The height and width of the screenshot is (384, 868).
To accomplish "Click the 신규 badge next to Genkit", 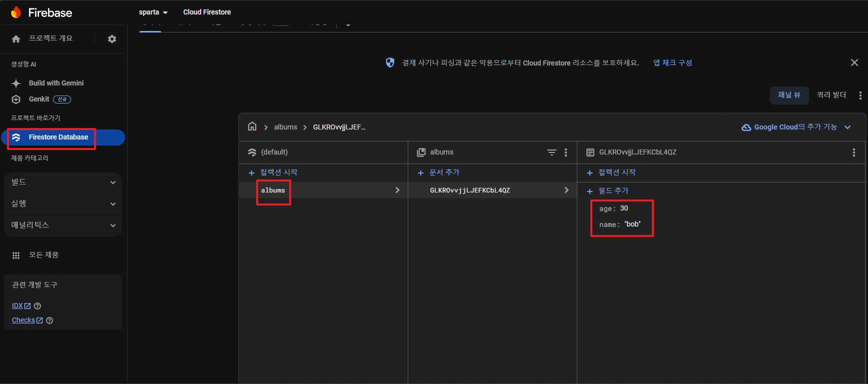I will tap(62, 99).
